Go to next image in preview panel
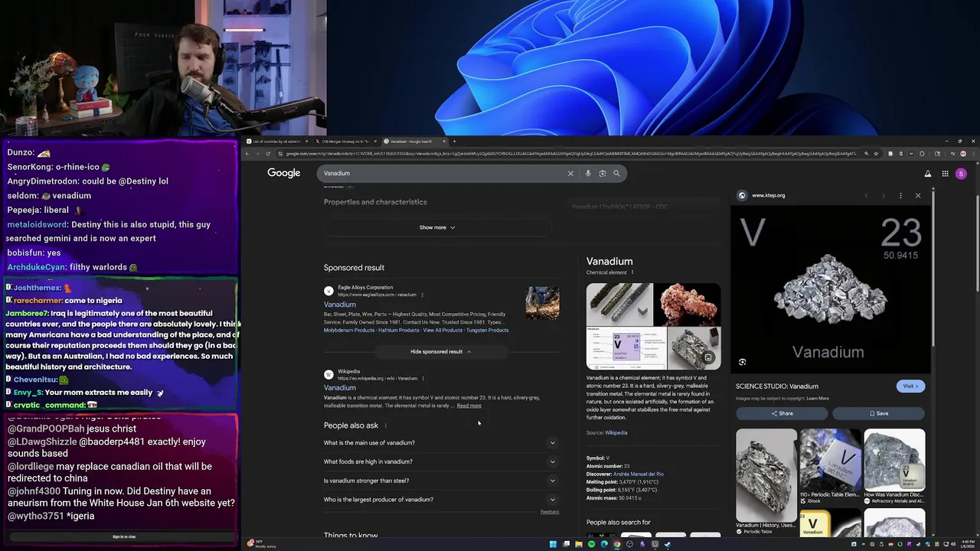This screenshot has width=980, height=551. point(884,195)
